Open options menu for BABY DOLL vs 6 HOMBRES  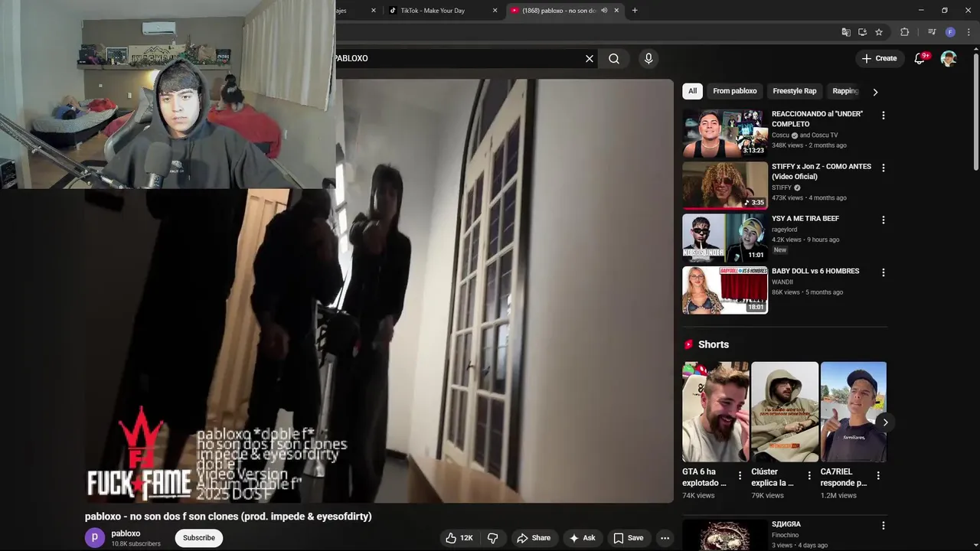click(883, 272)
